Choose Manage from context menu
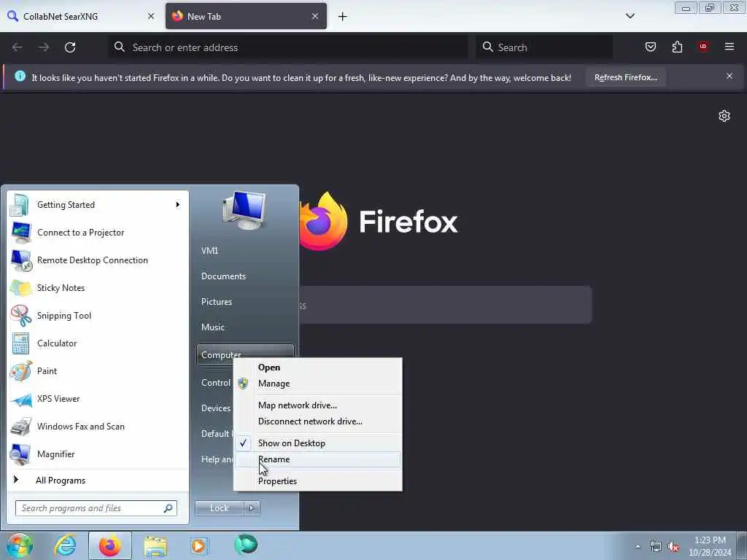The height and width of the screenshot is (560, 747). [318, 384]
